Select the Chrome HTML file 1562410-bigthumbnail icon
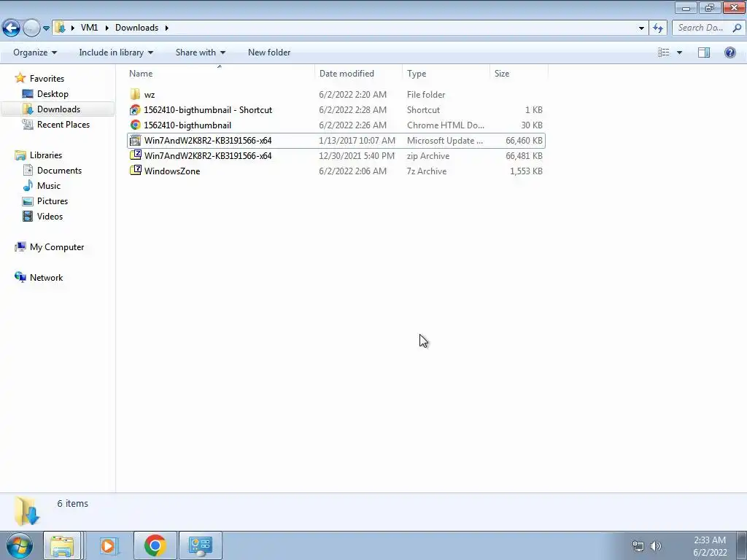747x560 pixels. pos(135,125)
